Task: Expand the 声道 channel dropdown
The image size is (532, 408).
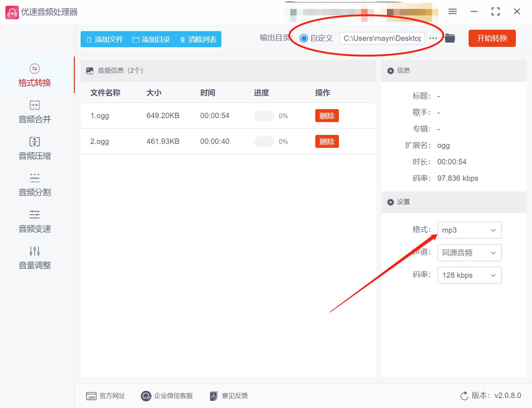Action: [469, 253]
